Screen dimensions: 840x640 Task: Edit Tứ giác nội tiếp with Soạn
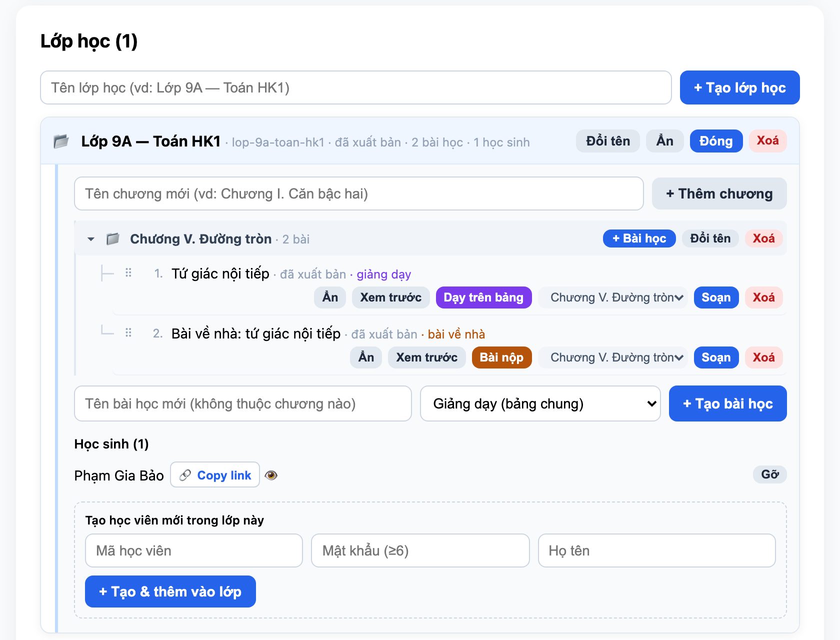[716, 297]
